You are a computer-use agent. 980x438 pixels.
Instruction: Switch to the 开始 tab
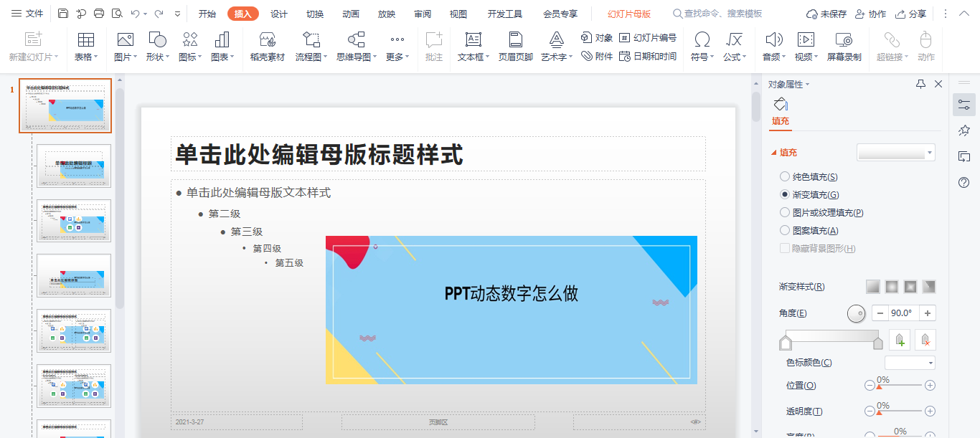(207, 14)
